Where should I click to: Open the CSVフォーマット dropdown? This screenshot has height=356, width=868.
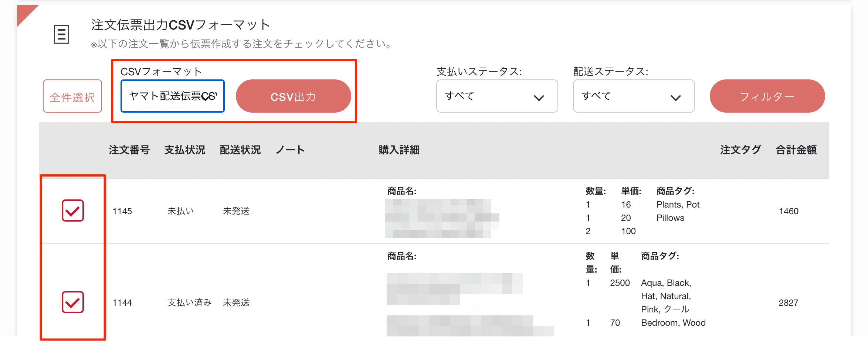173,96
